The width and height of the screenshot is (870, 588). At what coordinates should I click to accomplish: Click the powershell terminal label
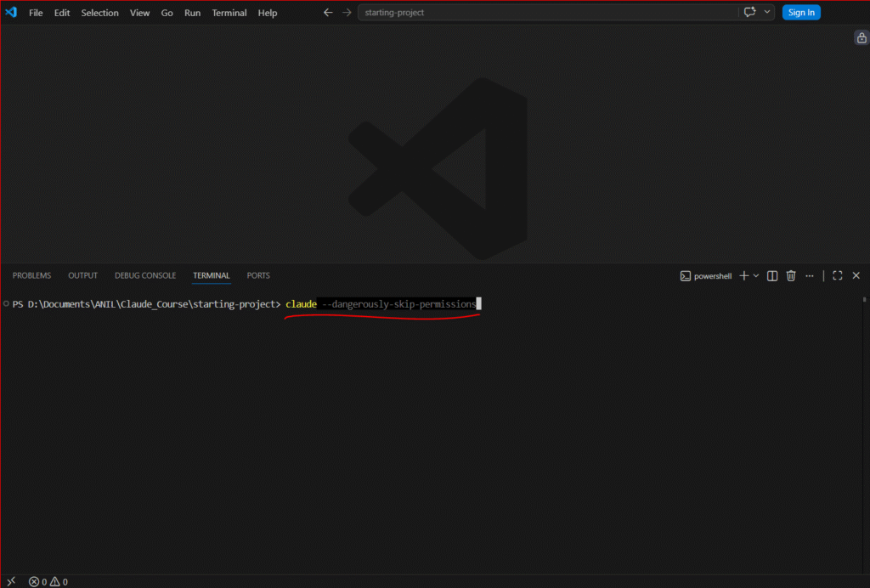tap(706, 276)
